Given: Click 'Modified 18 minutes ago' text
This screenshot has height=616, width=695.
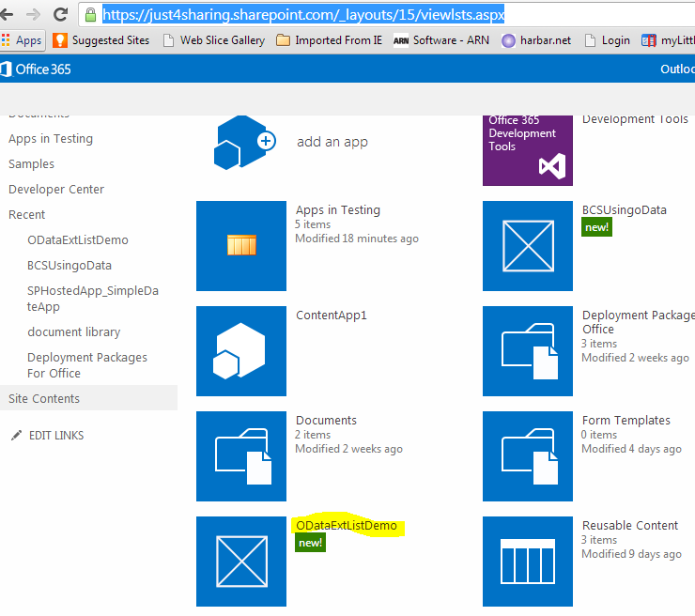Looking at the screenshot, I should [357, 239].
